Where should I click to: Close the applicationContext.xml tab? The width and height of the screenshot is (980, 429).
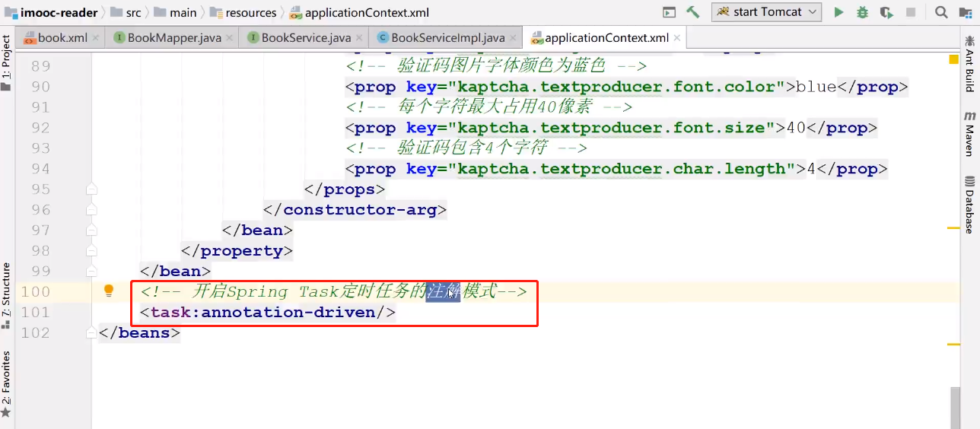coord(676,37)
